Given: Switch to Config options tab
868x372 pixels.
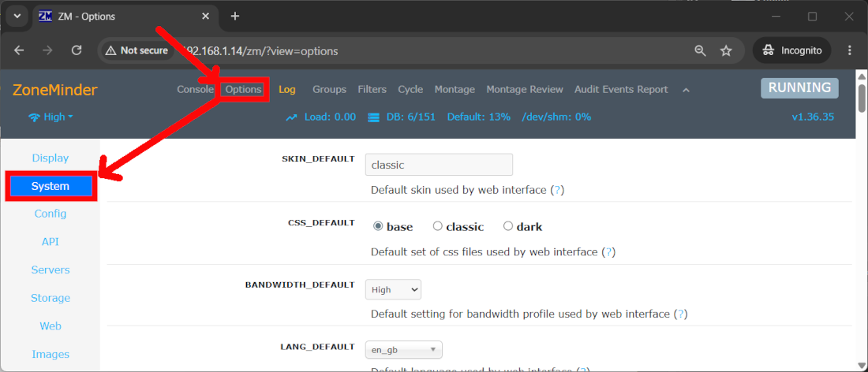Looking at the screenshot, I should (x=51, y=214).
